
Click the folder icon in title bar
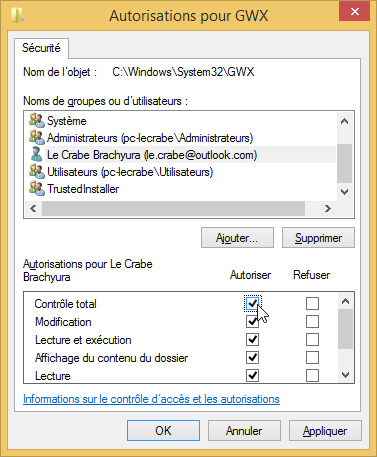[x=17, y=15]
